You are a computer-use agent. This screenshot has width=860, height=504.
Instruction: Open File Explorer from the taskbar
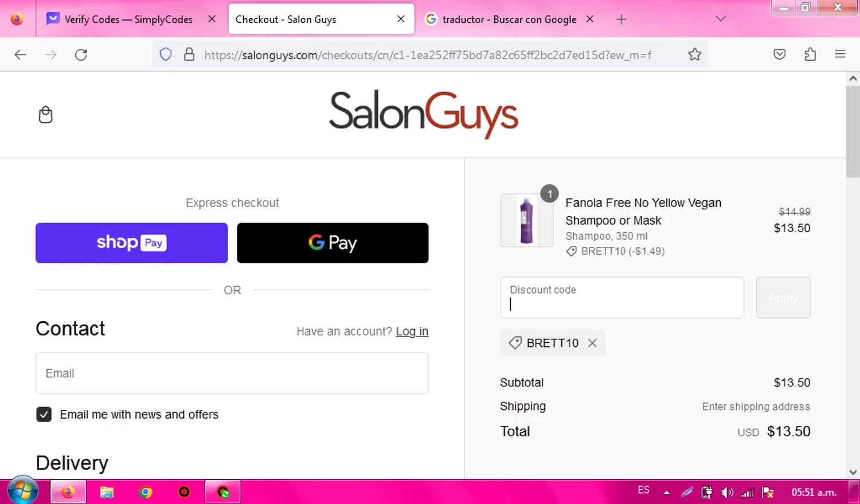107,492
